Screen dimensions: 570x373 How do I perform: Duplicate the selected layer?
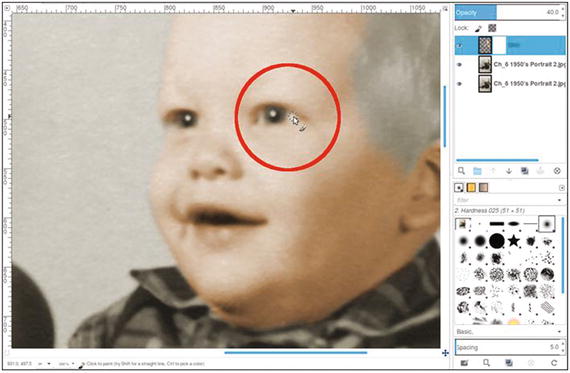coord(525,171)
